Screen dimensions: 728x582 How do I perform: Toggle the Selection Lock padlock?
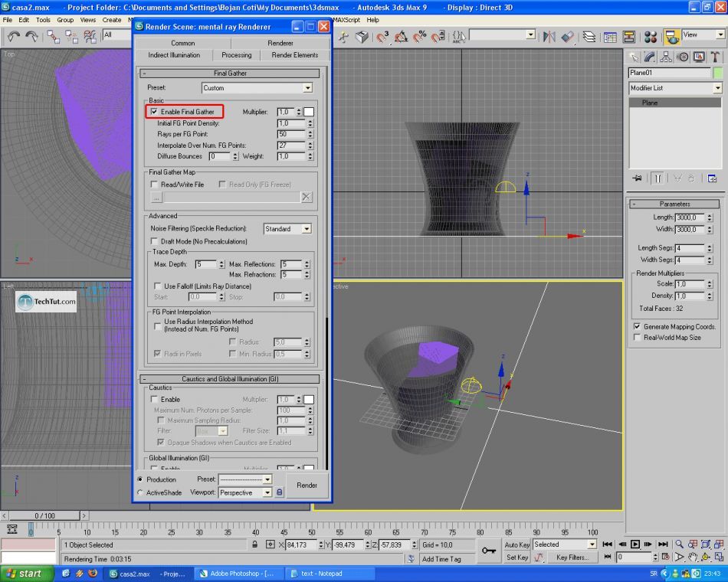(255, 544)
